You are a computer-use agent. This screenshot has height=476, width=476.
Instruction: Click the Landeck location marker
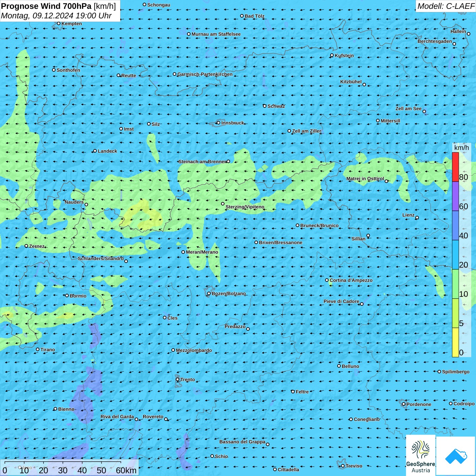point(95,151)
